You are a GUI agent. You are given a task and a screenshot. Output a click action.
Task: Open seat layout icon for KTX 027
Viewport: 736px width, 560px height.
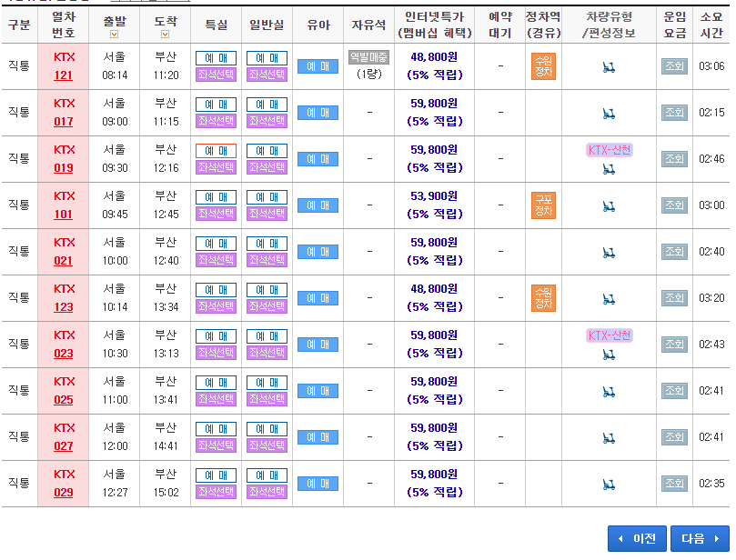[x=609, y=438]
